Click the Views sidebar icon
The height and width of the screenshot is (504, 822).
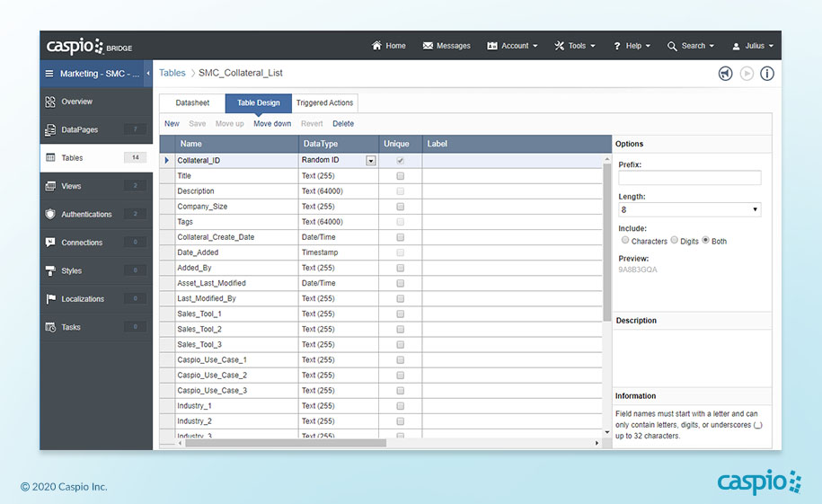coord(50,186)
